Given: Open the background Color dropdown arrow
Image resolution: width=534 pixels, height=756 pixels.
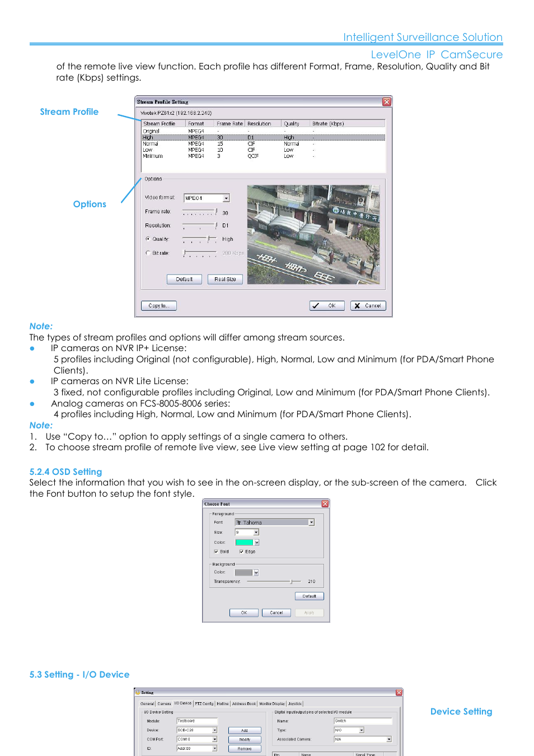Looking at the screenshot, I should point(256,573).
